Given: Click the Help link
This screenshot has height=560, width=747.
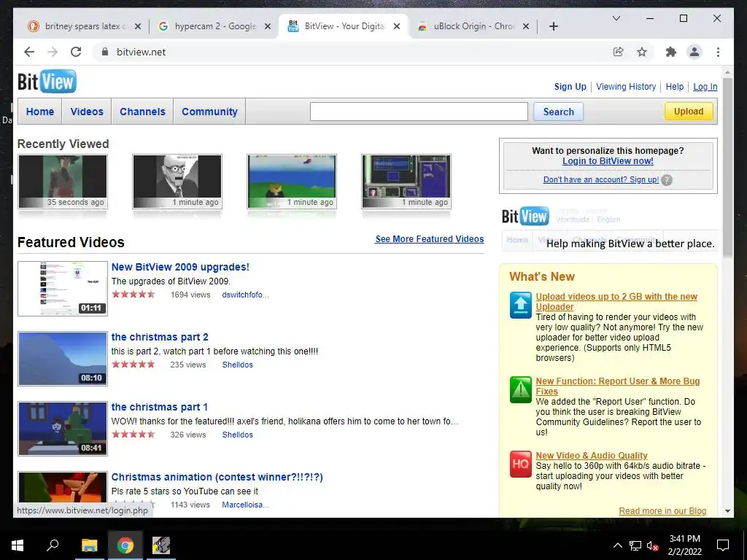Looking at the screenshot, I should (675, 87).
